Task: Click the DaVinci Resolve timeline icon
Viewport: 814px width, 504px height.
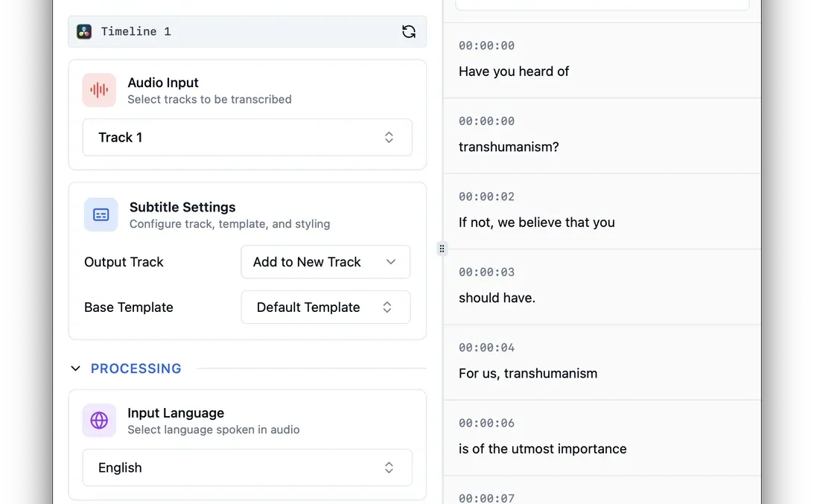Action: [84, 31]
